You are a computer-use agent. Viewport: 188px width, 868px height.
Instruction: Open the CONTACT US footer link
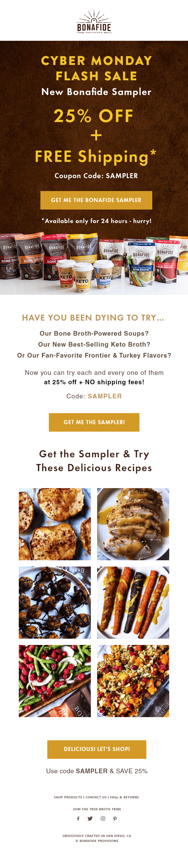pos(96,797)
